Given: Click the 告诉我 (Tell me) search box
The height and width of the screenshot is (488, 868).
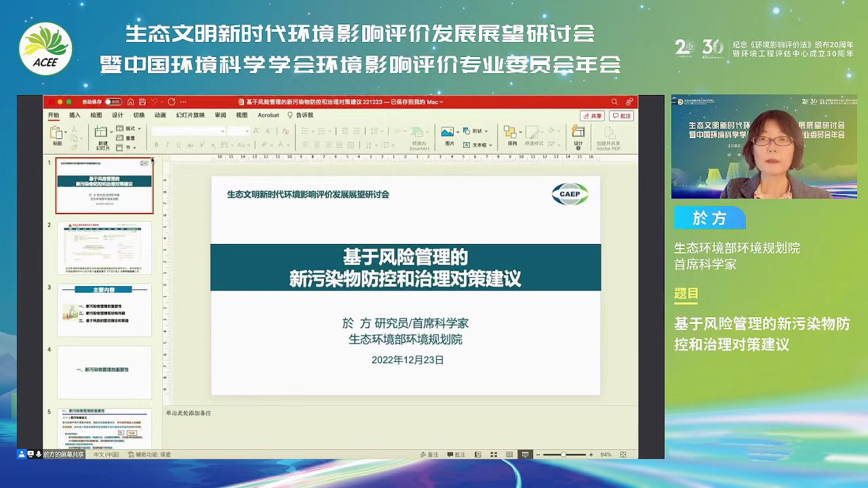Looking at the screenshot, I should (300, 115).
